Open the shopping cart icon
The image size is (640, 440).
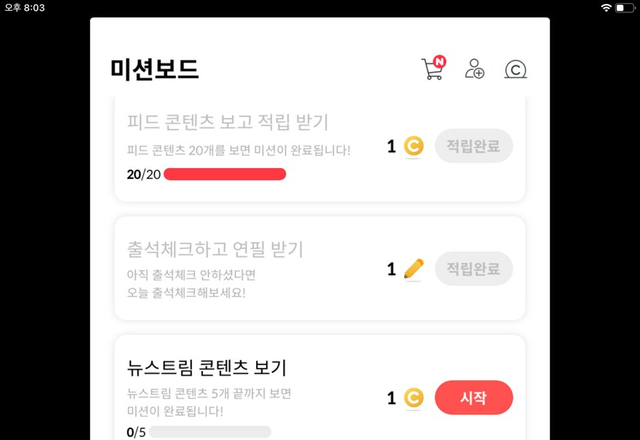(x=432, y=69)
